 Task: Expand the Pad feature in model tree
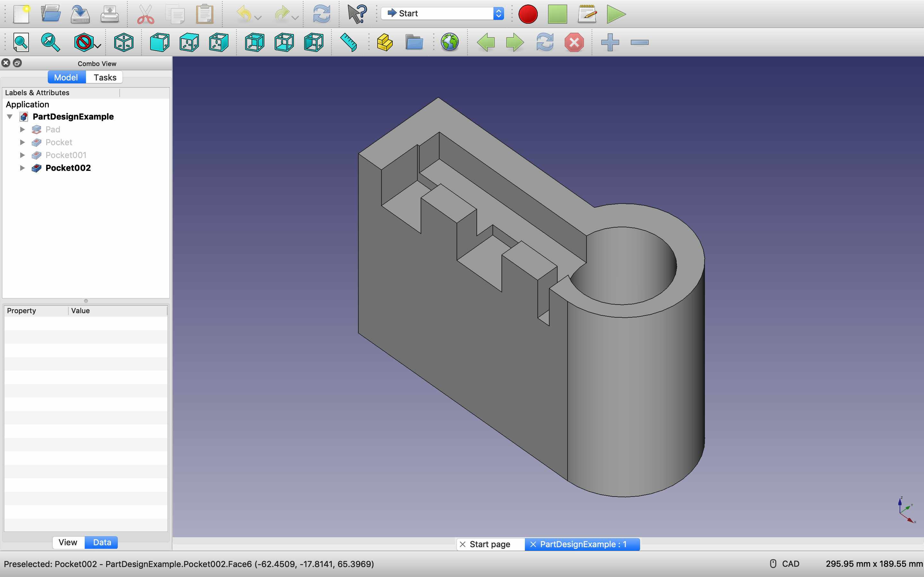point(21,130)
